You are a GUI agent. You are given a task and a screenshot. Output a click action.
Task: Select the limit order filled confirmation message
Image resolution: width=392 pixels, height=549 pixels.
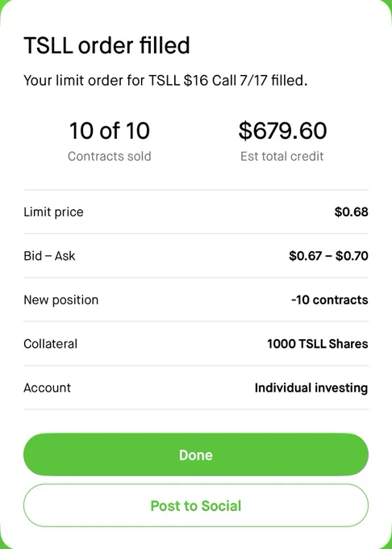click(165, 81)
